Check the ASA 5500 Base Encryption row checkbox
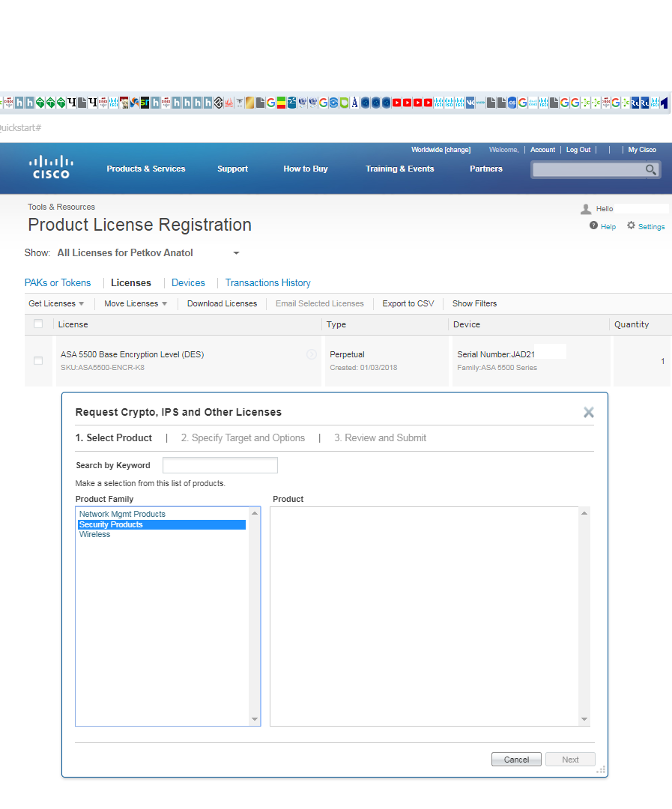 pyautogui.click(x=38, y=361)
